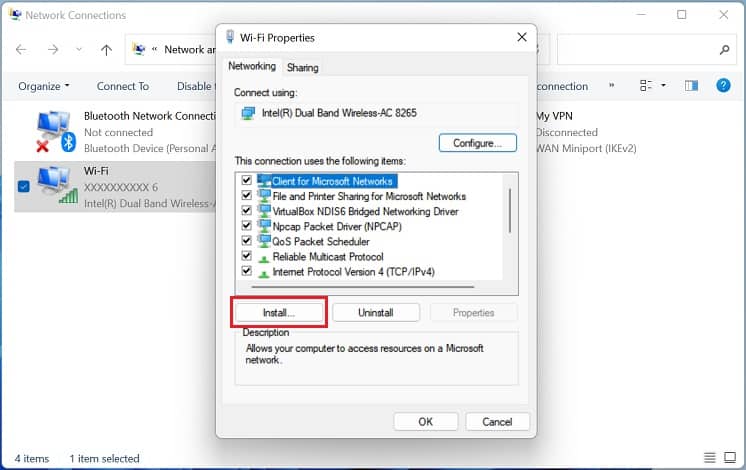The height and width of the screenshot is (470, 746).
Task: Click the VirtualBox NDIS6 driver icon
Action: (264, 211)
